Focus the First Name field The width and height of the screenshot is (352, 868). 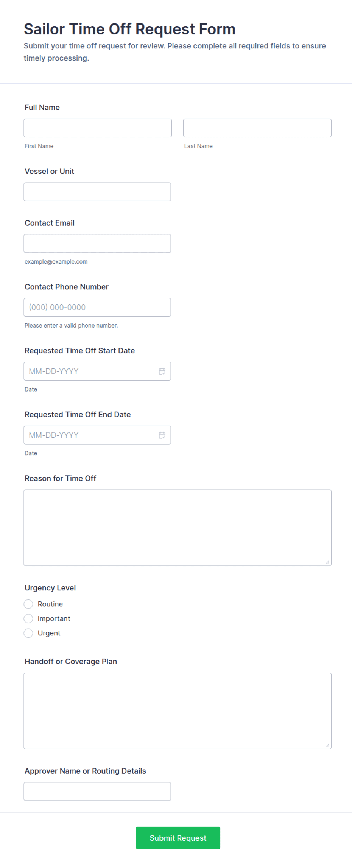pyautogui.click(x=98, y=128)
